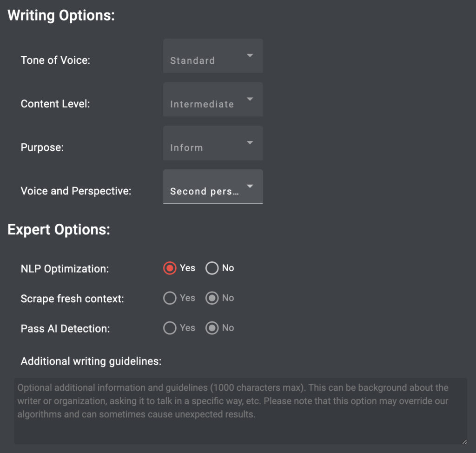Select No for Pass AI Detection
The height and width of the screenshot is (453, 476).
pos(212,328)
